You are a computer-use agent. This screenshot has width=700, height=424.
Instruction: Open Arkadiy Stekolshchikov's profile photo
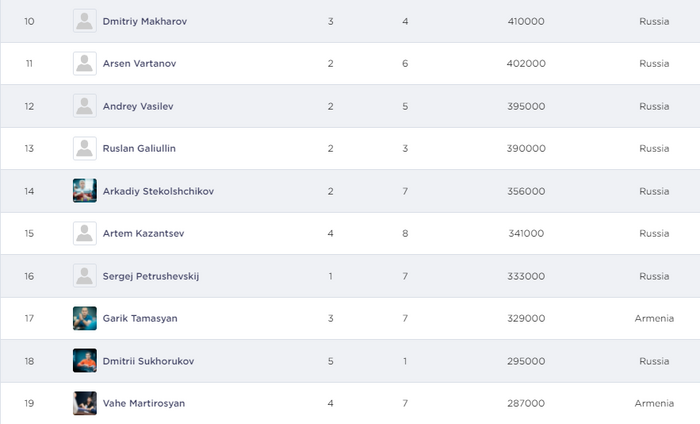point(85,191)
